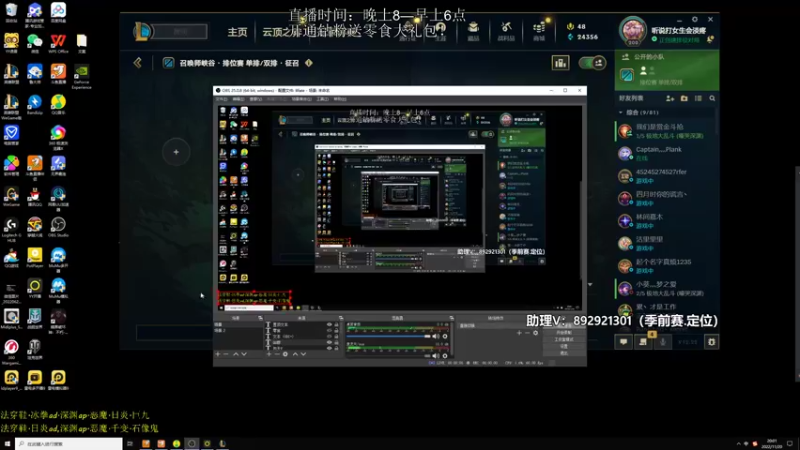Open lobby stats chart icon
800x450 pixels.
pyautogui.click(x=560, y=63)
